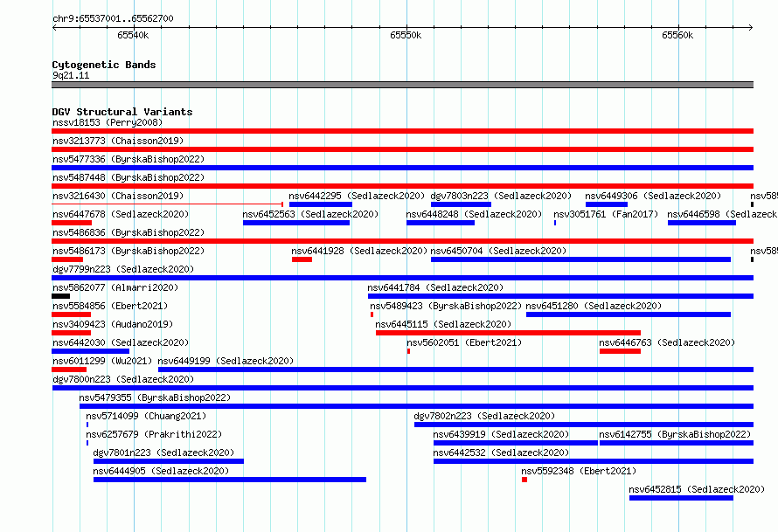Click dgv7799n223 (Sedlazeck2020) label
This screenshot has width=778, height=532.
coord(123,269)
